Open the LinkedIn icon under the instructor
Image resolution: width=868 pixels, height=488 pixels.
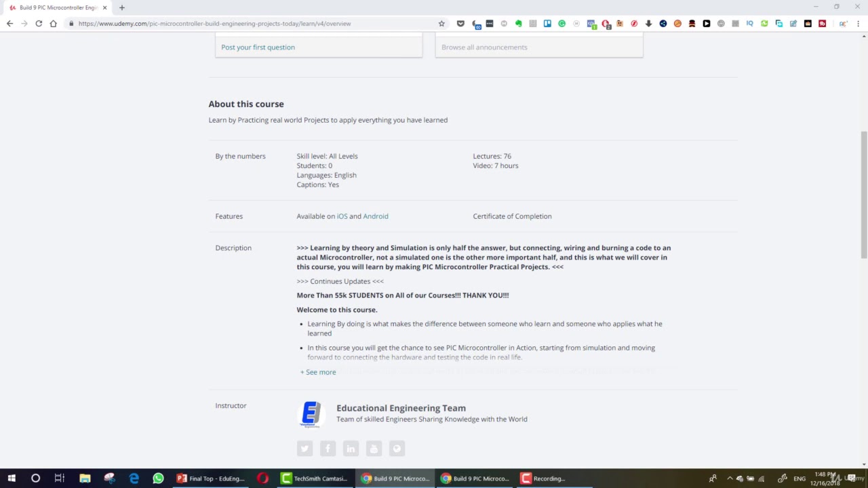click(351, 448)
